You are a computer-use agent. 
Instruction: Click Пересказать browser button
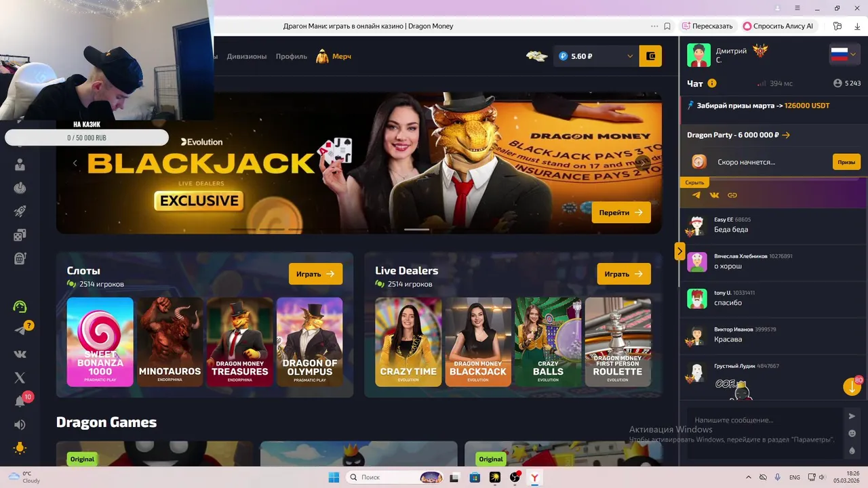pos(707,26)
